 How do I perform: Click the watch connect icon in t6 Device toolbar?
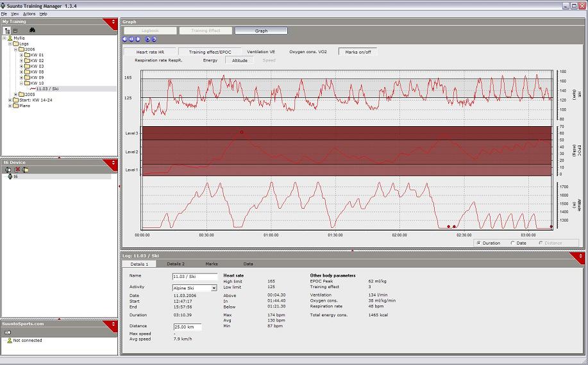click(x=8, y=170)
